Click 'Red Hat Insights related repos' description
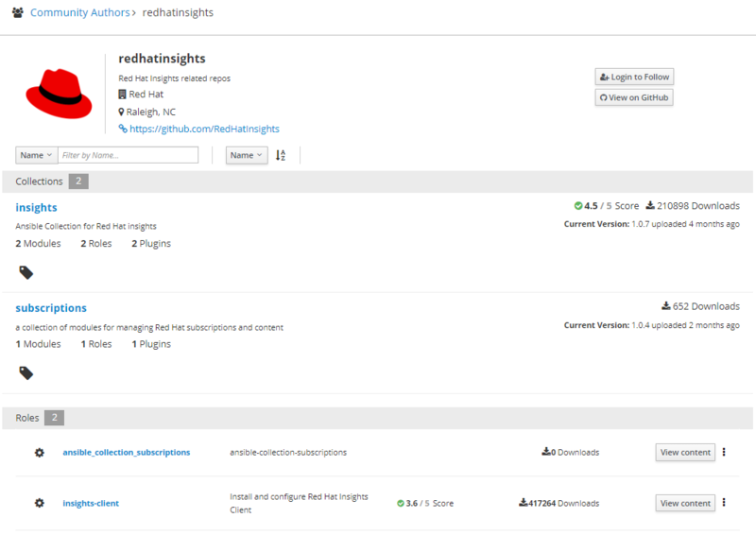 [x=175, y=78]
